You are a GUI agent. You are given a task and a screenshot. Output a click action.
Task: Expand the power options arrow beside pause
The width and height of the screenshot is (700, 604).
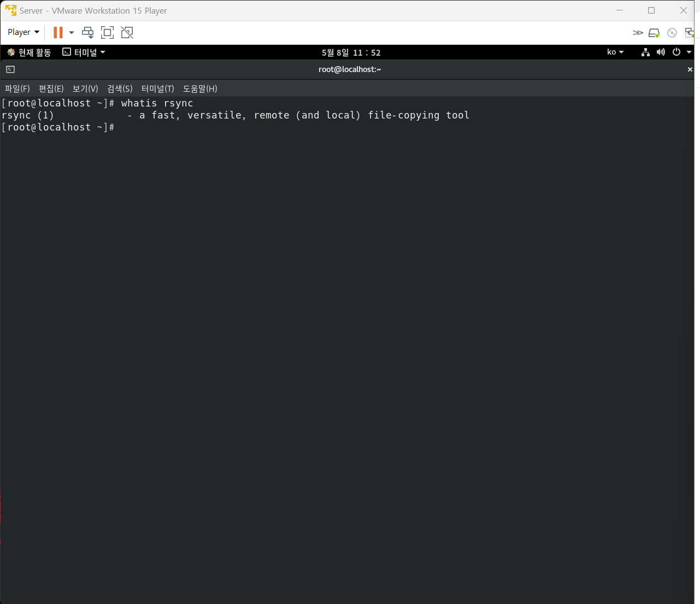pos(72,33)
